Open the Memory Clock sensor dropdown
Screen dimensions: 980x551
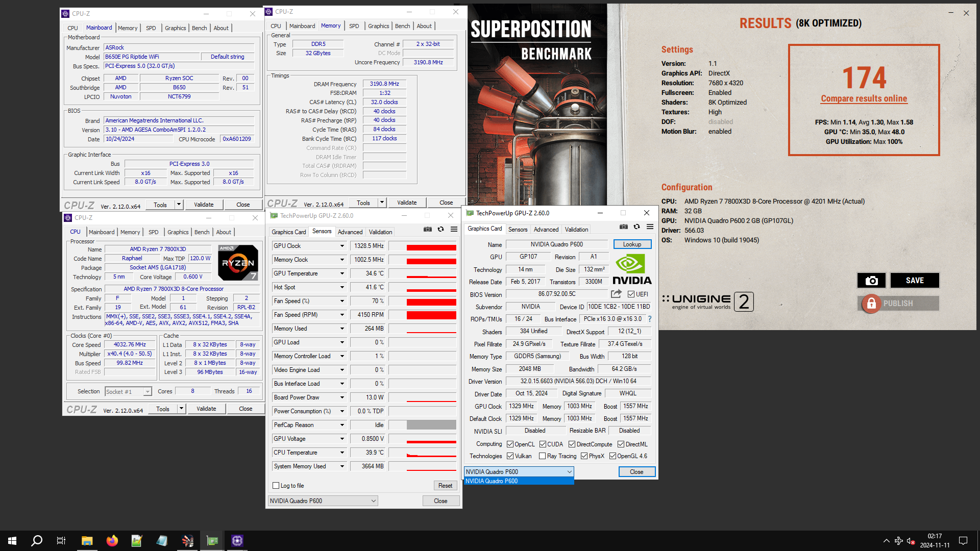coord(342,260)
